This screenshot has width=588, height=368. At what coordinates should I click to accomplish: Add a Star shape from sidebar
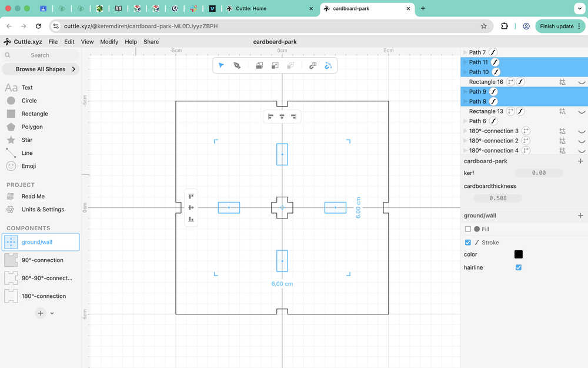11,140
